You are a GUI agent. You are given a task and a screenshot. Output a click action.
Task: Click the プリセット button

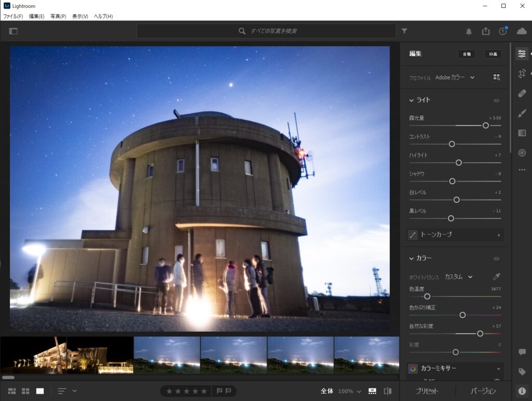click(427, 391)
